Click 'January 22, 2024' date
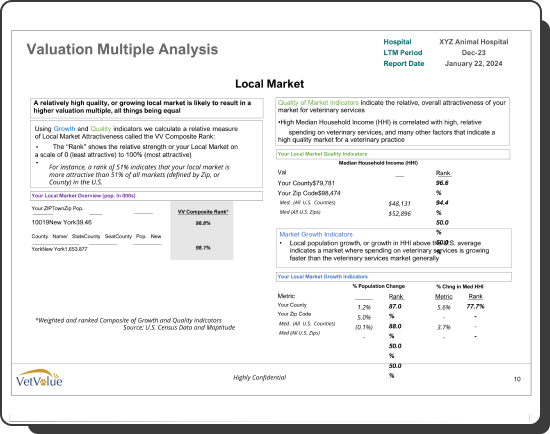Image resolution: width=550 pixels, height=434 pixels. click(474, 64)
